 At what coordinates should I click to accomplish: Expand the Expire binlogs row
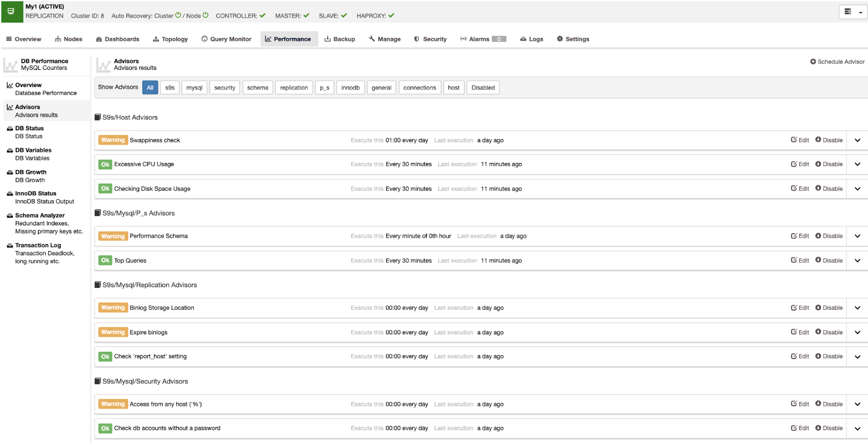(x=858, y=332)
